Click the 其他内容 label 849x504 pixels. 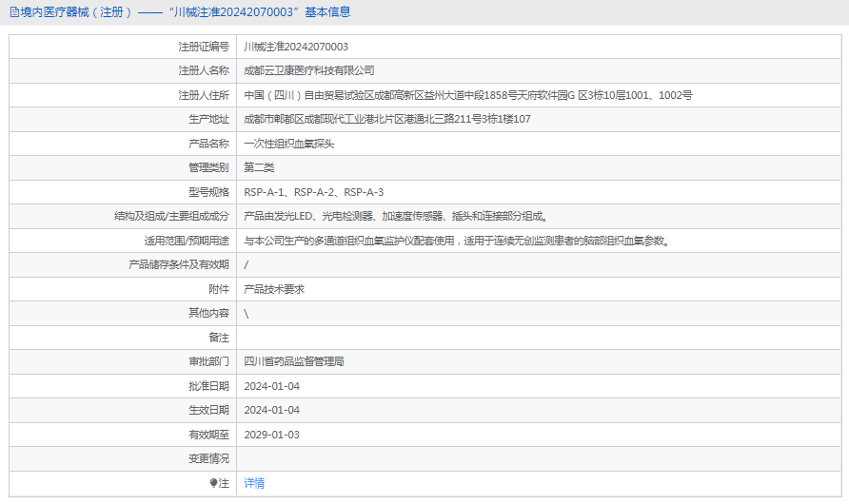(x=208, y=313)
